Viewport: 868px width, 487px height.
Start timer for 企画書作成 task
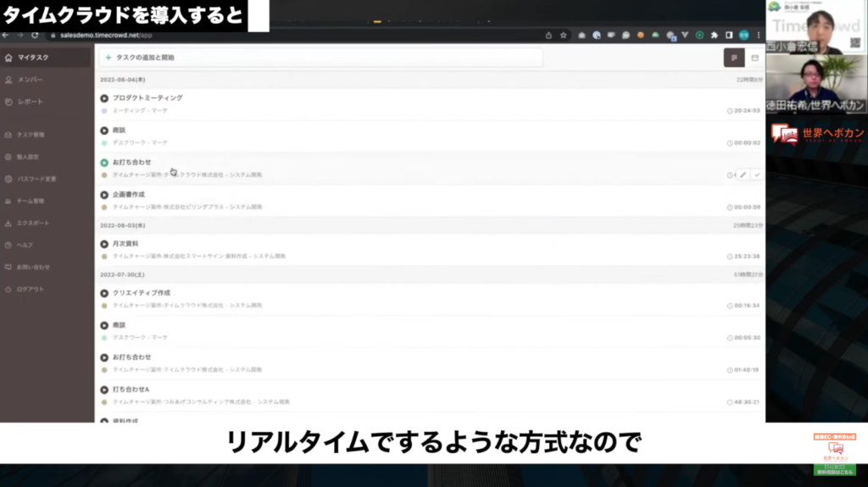tap(104, 195)
